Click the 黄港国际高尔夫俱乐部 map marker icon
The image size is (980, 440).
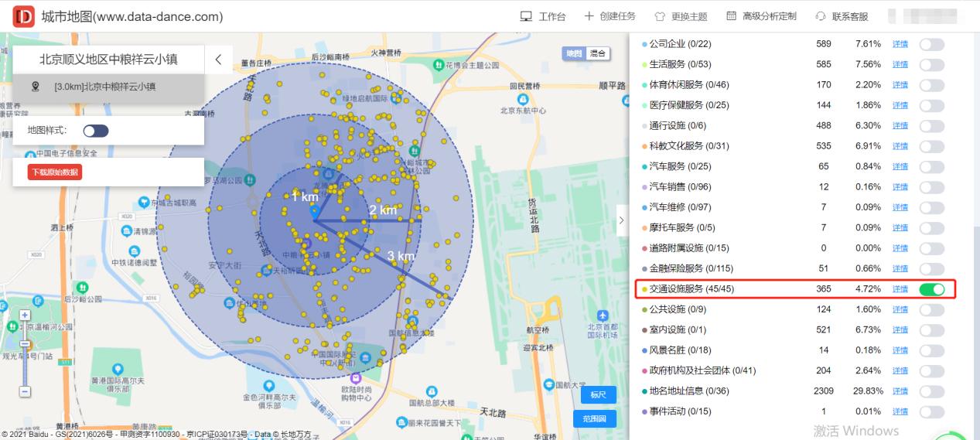118,369
